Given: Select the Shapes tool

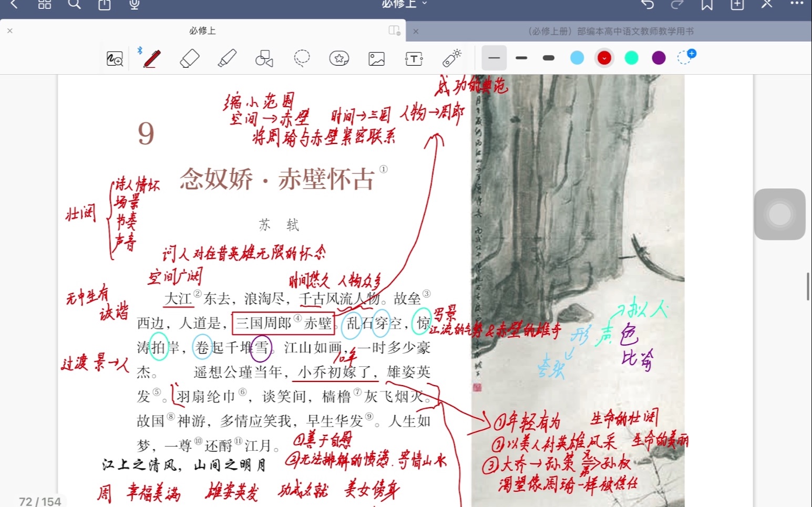Looking at the screenshot, I should [264, 58].
